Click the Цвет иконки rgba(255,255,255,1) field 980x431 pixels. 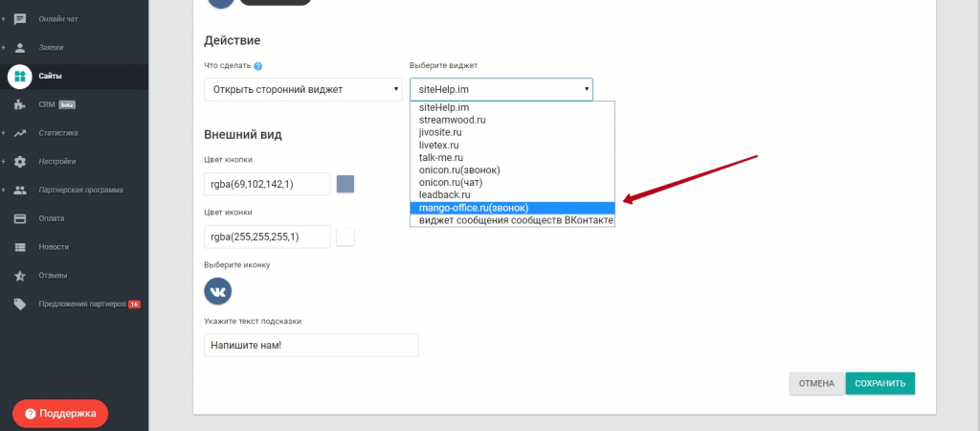pyautogui.click(x=268, y=238)
